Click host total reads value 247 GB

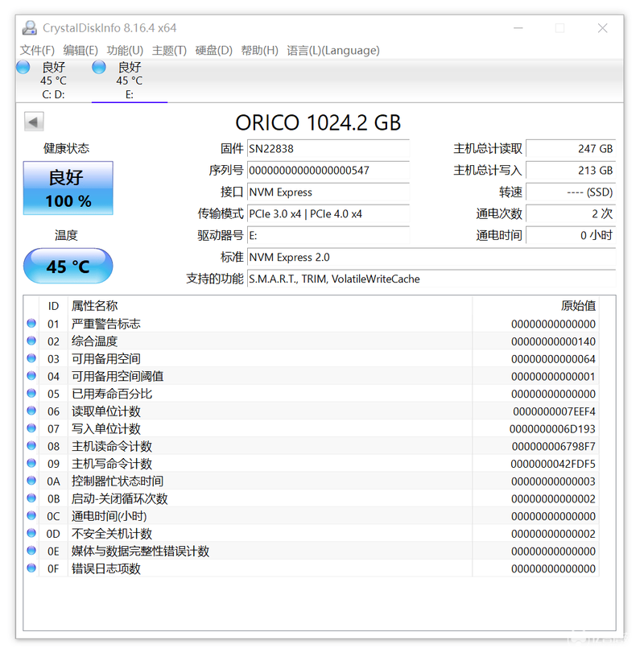coord(571,149)
